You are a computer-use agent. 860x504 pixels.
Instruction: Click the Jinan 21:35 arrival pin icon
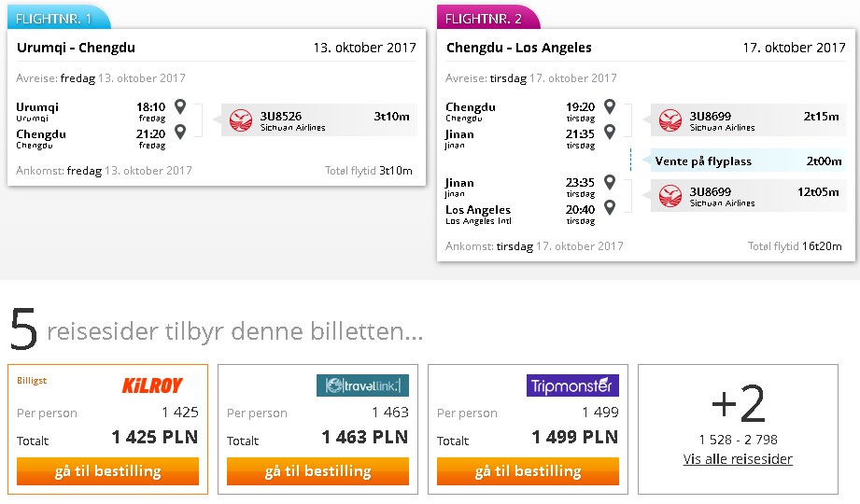pos(610,132)
